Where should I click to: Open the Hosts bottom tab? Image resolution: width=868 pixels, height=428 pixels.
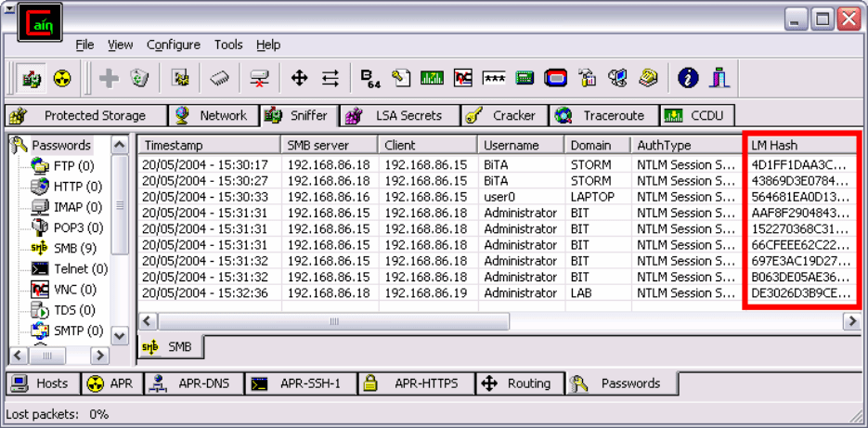pos(43,383)
